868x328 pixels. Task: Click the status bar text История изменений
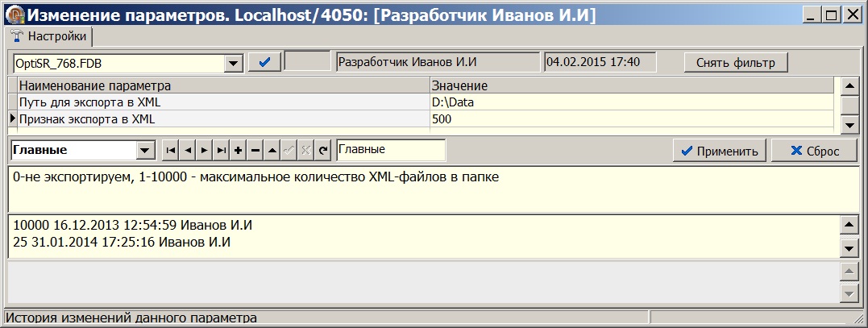click(131, 318)
